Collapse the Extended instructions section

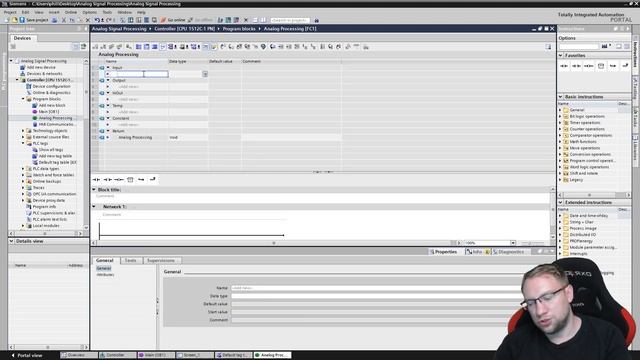tap(561, 202)
